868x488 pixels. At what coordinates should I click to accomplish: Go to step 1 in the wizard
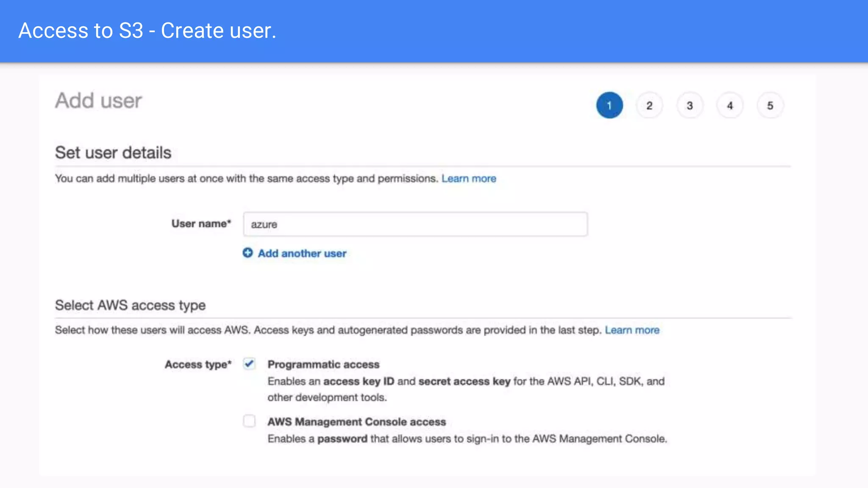[609, 105]
